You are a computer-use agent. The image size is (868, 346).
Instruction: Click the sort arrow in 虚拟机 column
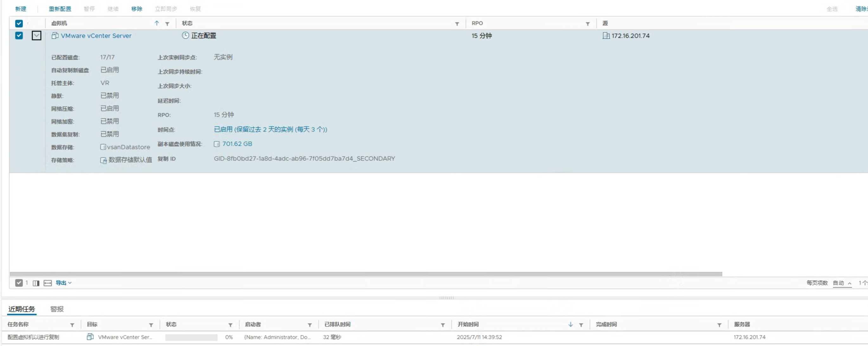(x=157, y=23)
